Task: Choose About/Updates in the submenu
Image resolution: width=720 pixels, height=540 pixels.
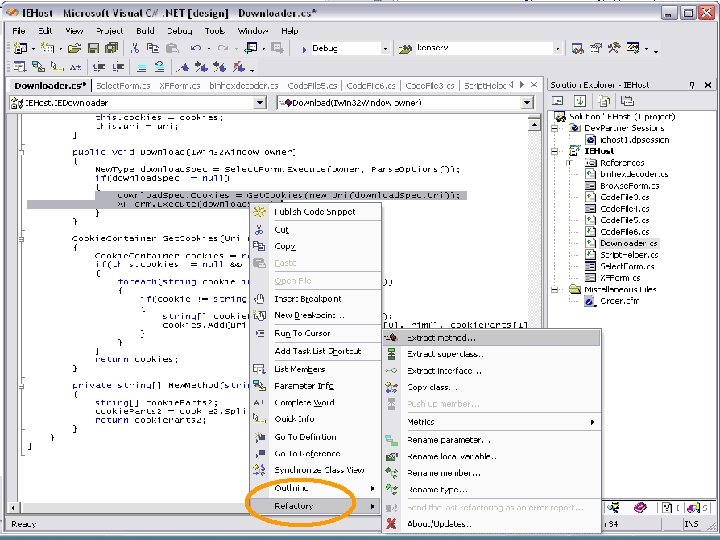Action: [491, 523]
